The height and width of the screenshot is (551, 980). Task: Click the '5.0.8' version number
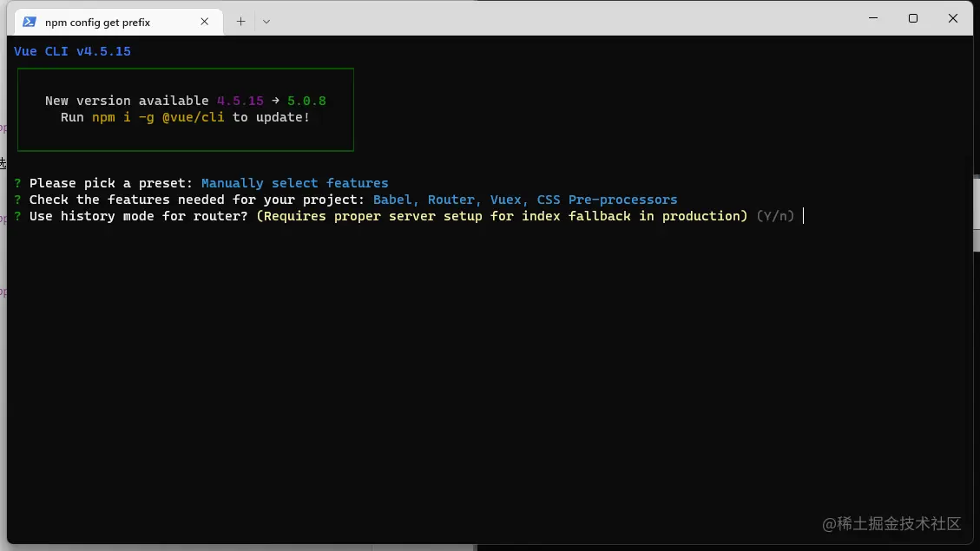click(306, 101)
